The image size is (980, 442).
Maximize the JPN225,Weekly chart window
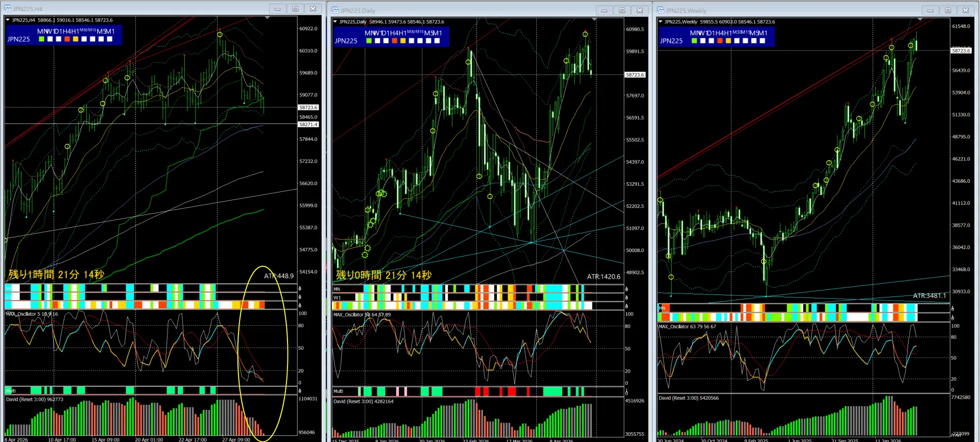pos(948,10)
